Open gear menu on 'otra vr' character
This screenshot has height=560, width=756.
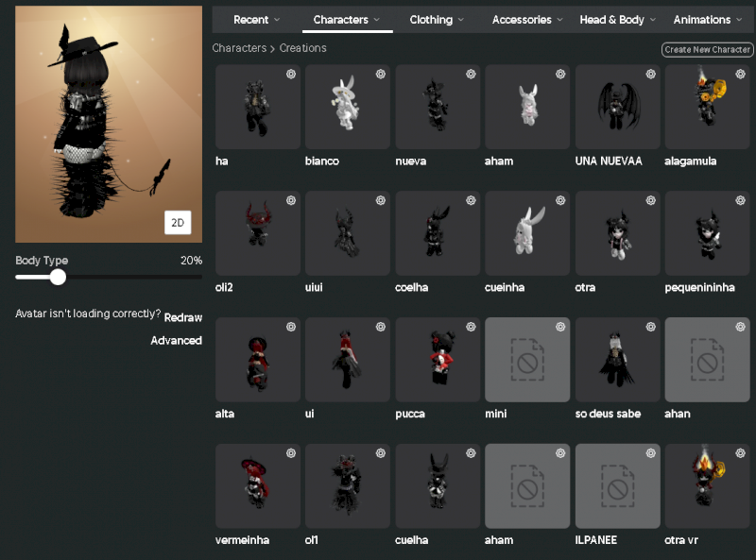[740, 453]
